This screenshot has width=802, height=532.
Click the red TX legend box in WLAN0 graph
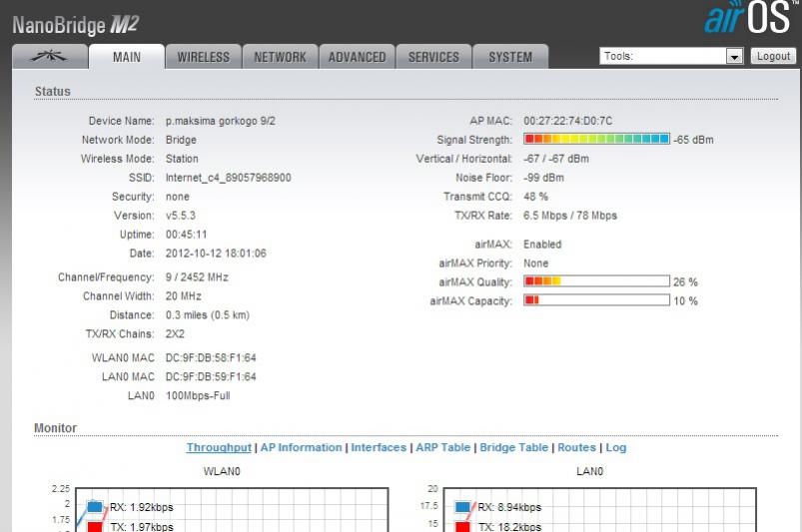coord(94,526)
